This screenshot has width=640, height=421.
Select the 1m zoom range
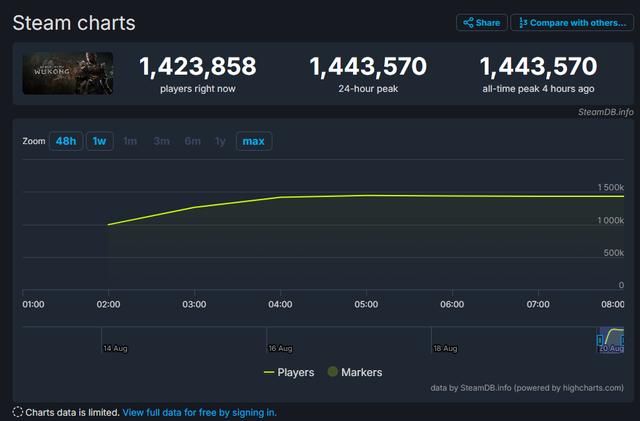pyautogui.click(x=130, y=141)
